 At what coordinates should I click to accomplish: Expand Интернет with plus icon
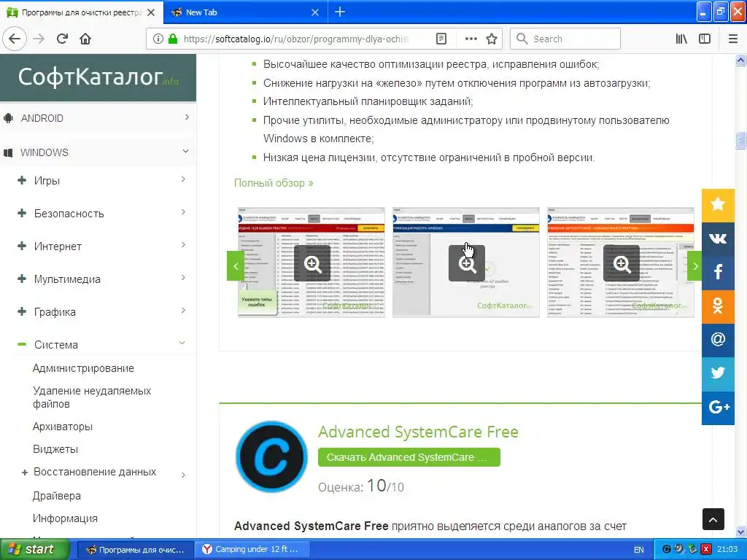coord(21,246)
